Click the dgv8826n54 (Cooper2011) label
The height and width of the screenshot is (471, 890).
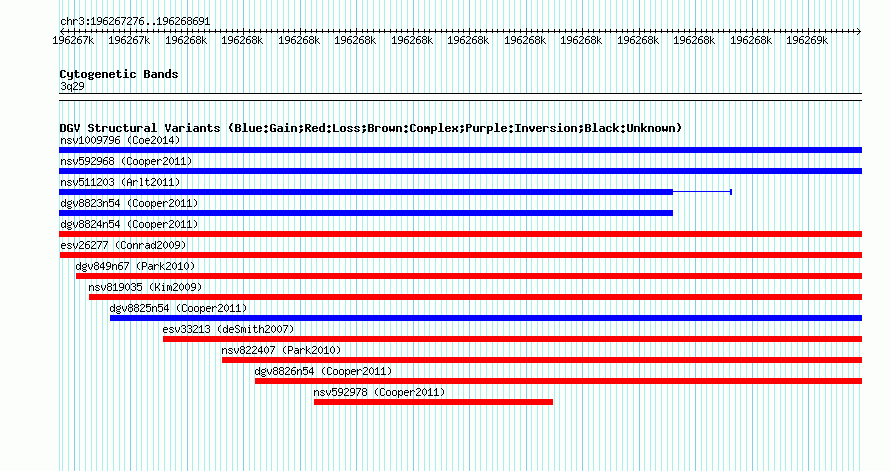323,371
